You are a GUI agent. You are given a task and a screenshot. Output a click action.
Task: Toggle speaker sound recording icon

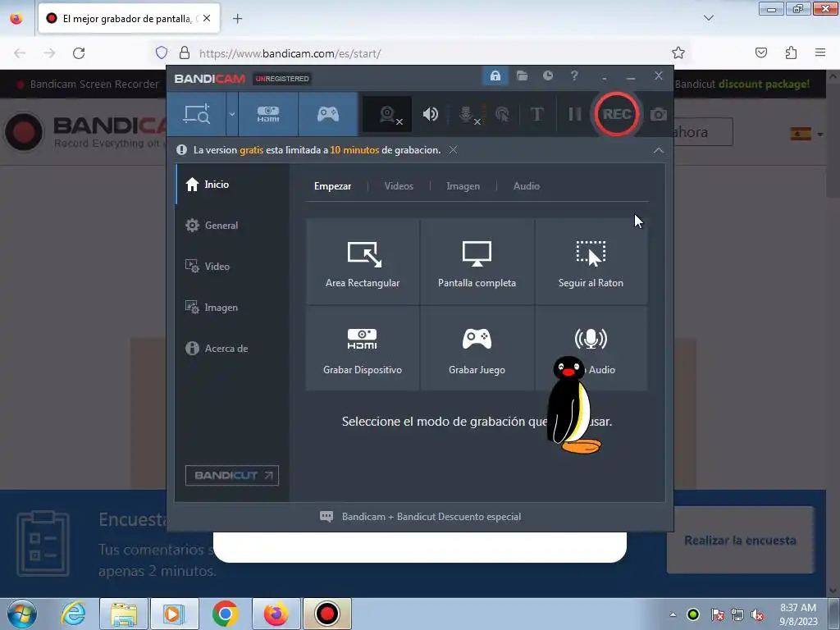point(430,114)
